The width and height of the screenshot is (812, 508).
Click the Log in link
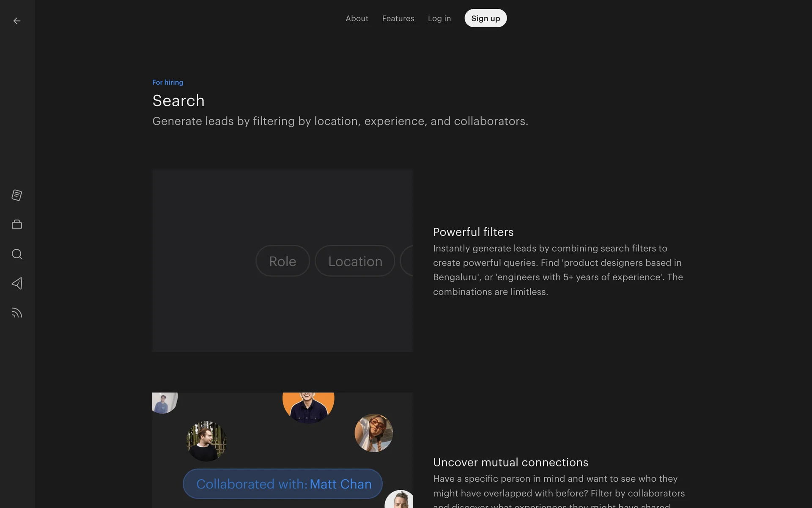(439, 18)
